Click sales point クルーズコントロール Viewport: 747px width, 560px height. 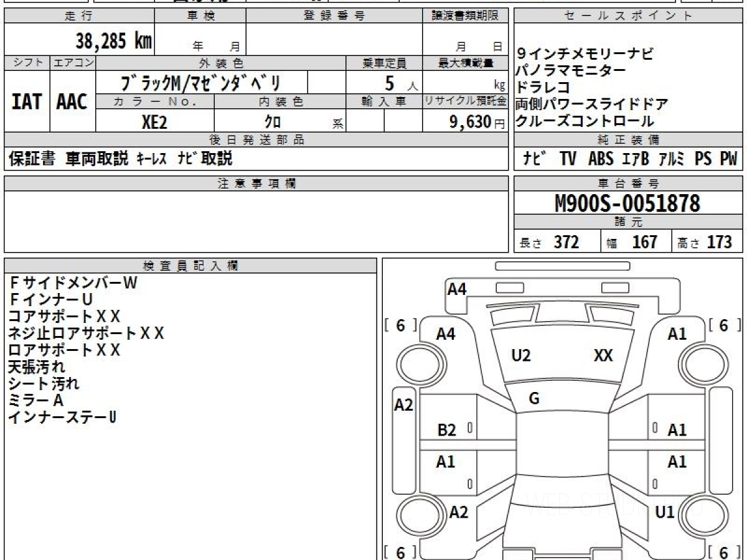tap(585, 121)
